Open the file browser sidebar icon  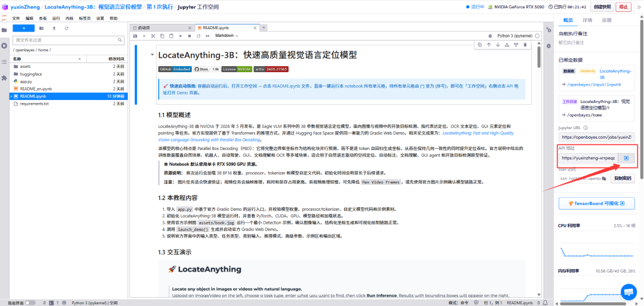(x=4, y=30)
